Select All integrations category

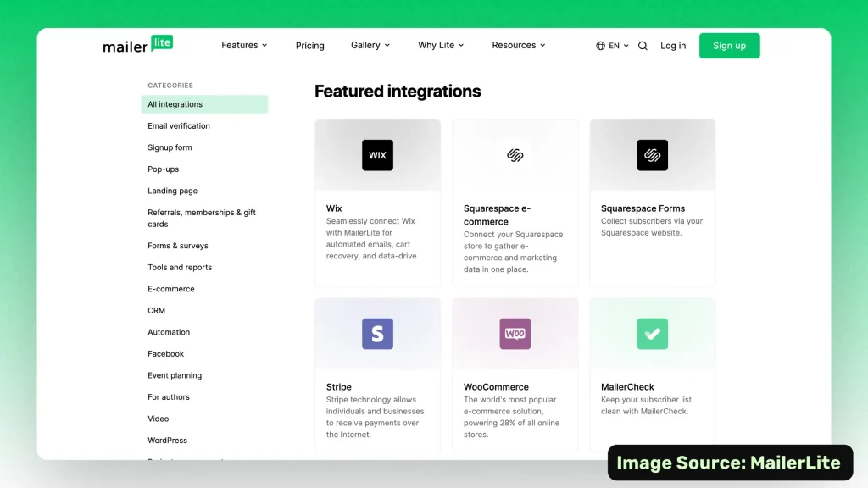click(x=204, y=104)
